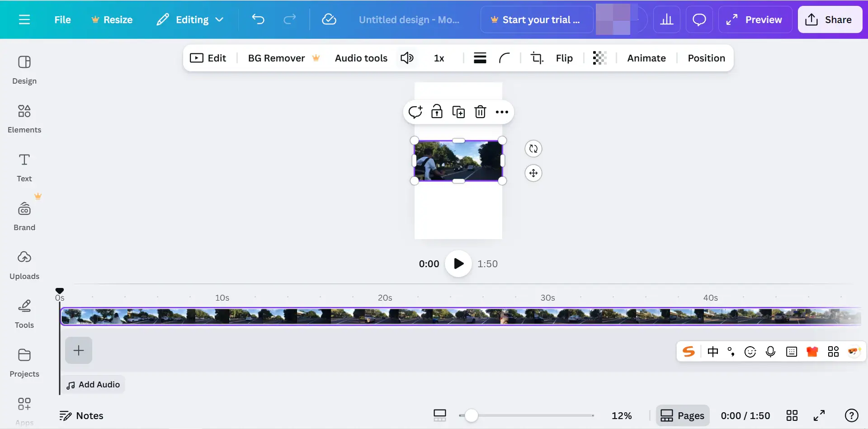Open the Transparency checkerboard icon

tap(599, 58)
